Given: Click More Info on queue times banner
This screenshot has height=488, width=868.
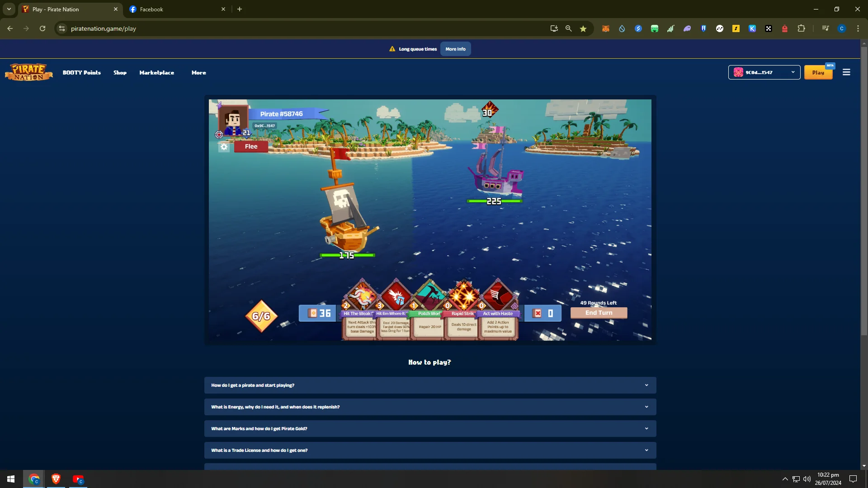Looking at the screenshot, I should (x=455, y=49).
